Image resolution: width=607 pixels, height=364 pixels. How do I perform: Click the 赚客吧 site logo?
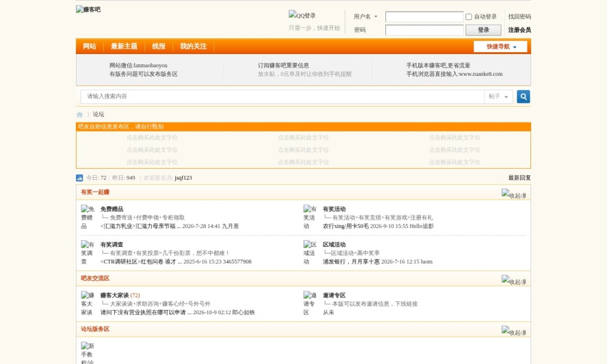(88, 9)
